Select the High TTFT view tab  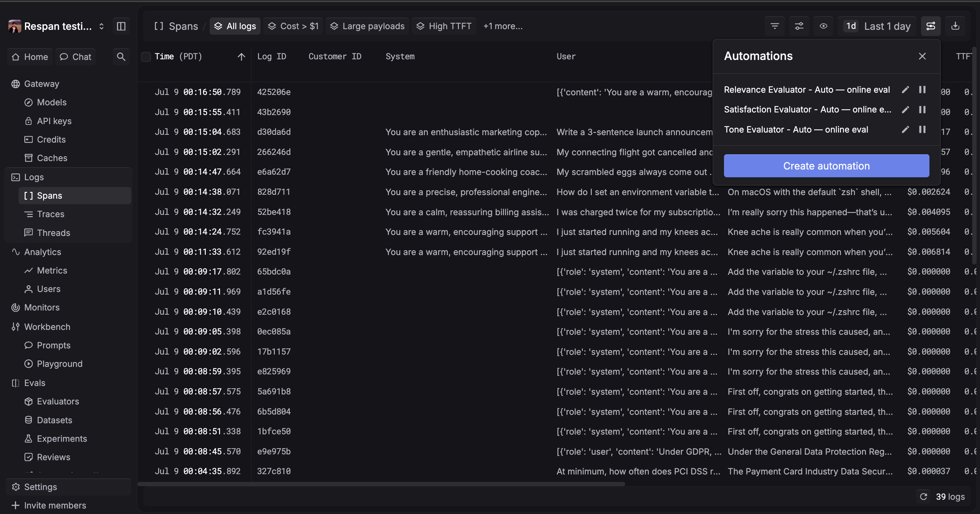click(x=444, y=26)
